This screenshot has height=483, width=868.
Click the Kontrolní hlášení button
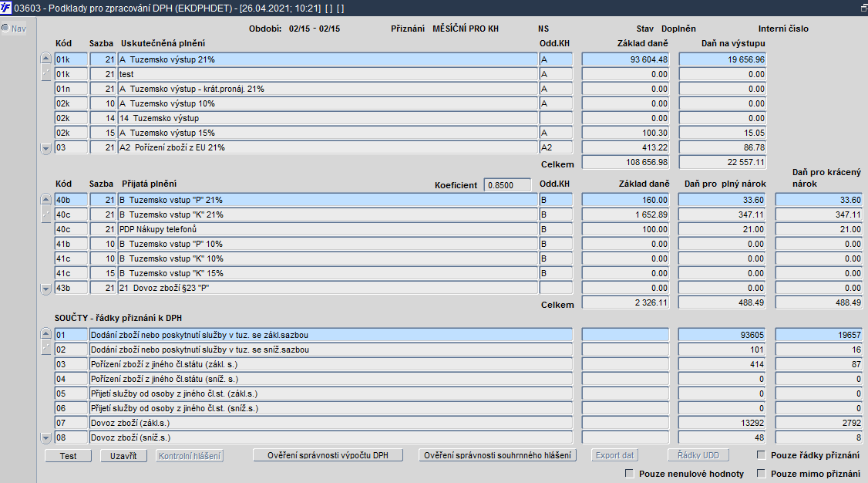coord(190,456)
